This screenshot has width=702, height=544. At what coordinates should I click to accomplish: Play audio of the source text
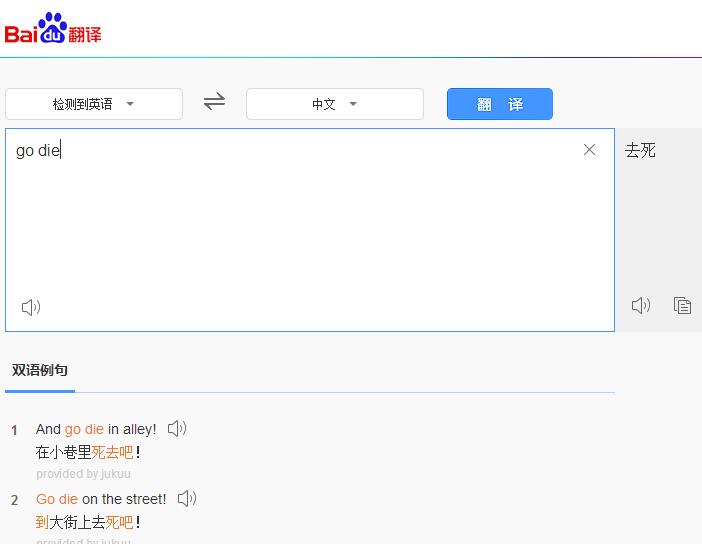31,307
